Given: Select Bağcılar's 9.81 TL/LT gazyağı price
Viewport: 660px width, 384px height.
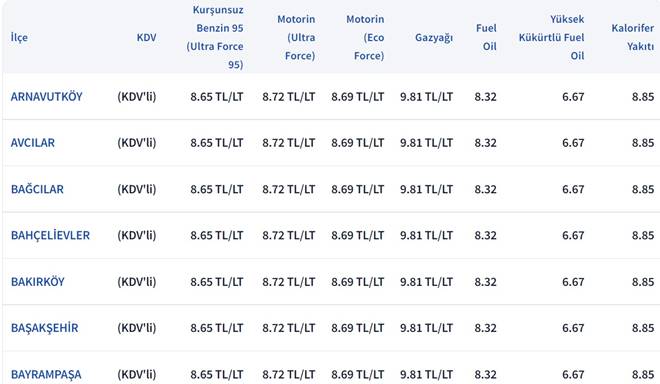Looking at the screenshot, I should (x=426, y=189).
